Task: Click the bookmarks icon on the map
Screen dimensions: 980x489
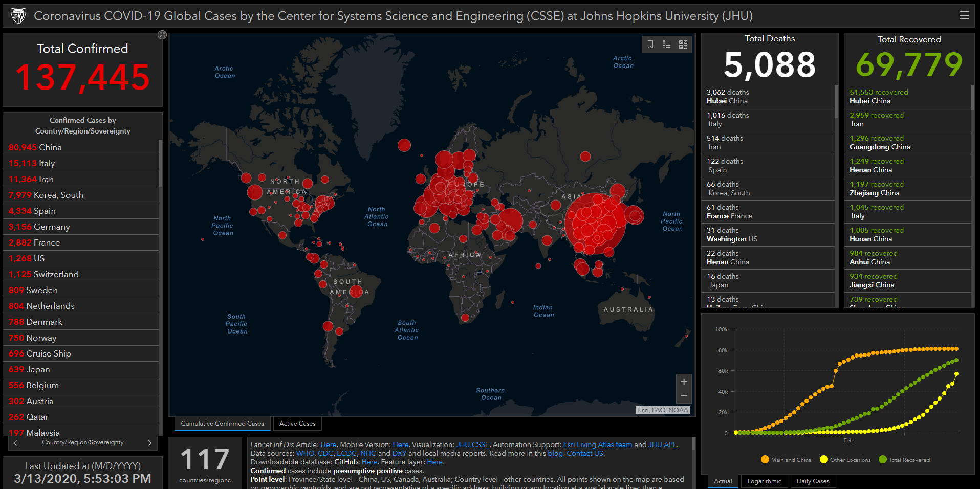Action: click(650, 45)
